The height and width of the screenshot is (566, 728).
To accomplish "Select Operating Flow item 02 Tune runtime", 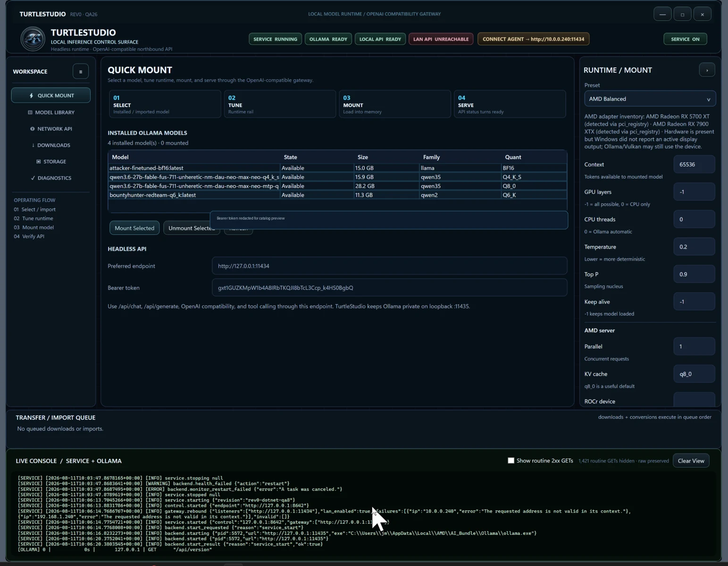I will point(33,218).
